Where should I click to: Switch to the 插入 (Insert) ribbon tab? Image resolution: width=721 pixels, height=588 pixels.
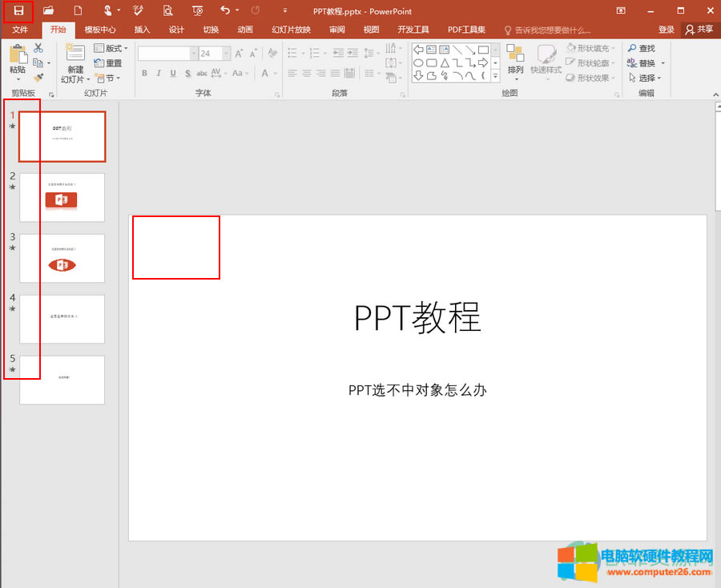(x=142, y=30)
